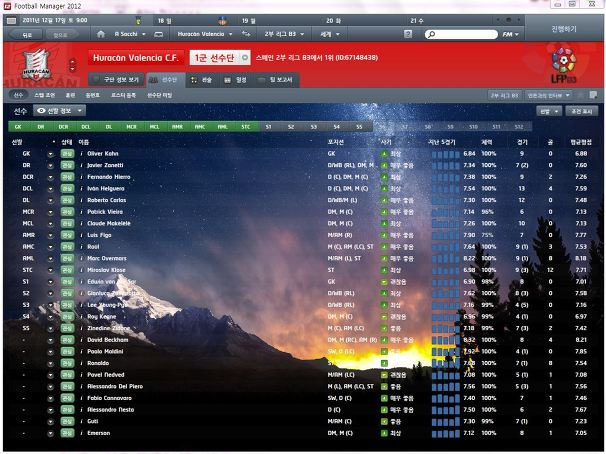Open the position arrow in Paolo Maldini's row
Image resolution: width=606 pixels, height=454 pixels.
coord(50,352)
